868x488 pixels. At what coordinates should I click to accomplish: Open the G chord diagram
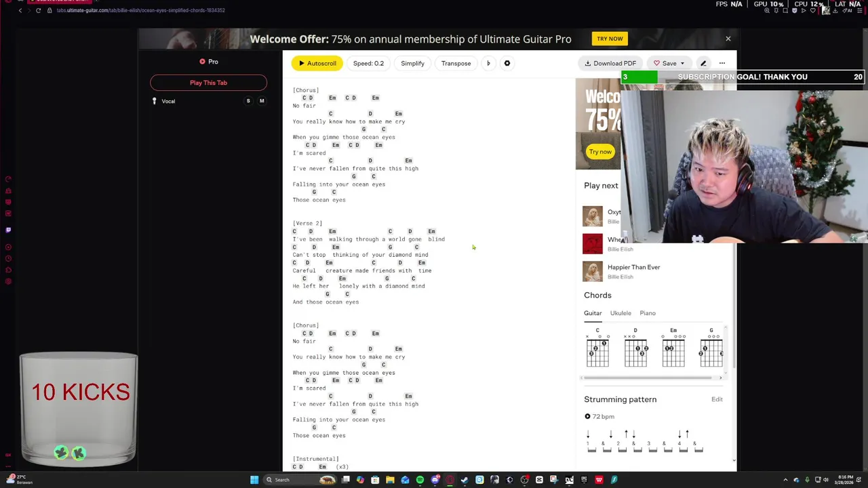[711, 348]
